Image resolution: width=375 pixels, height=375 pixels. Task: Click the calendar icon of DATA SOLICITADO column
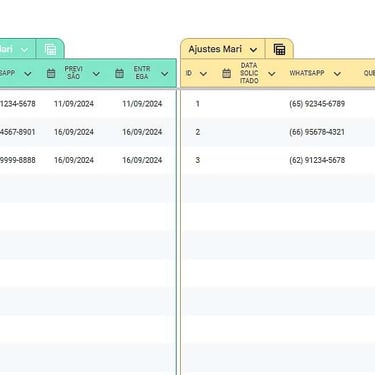(226, 73)
